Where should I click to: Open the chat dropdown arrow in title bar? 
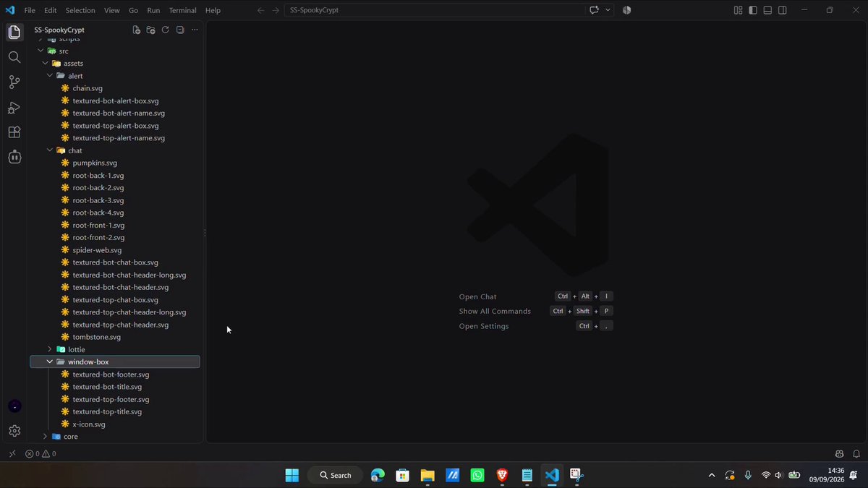(x=608, y=10)
